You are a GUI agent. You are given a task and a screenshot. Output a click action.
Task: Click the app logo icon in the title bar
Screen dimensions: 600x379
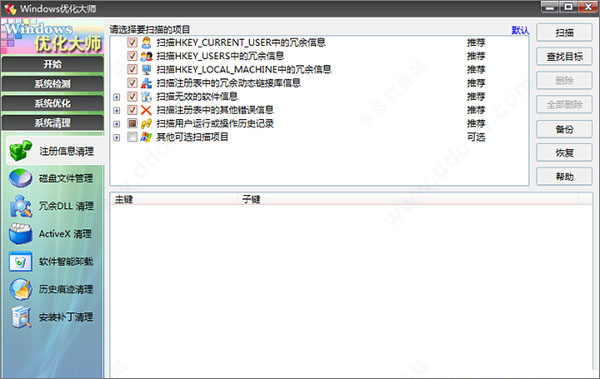[x=10, y=8]
